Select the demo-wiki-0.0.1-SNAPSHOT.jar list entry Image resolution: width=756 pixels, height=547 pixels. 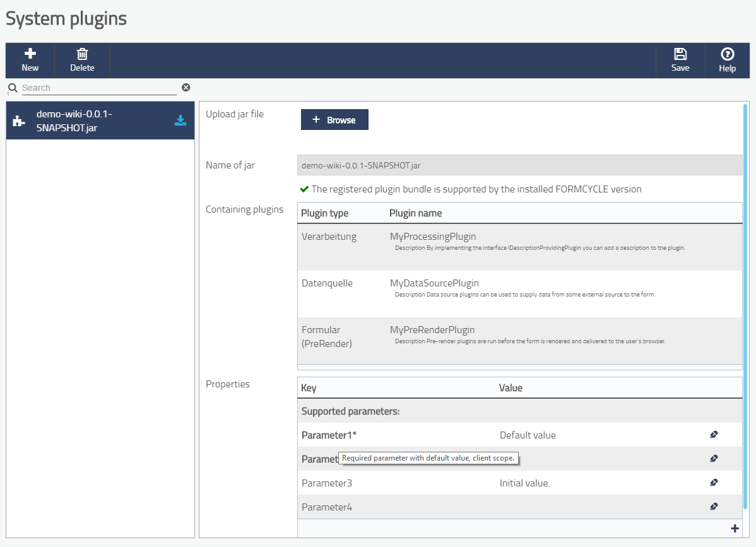(x=88, y=121)
